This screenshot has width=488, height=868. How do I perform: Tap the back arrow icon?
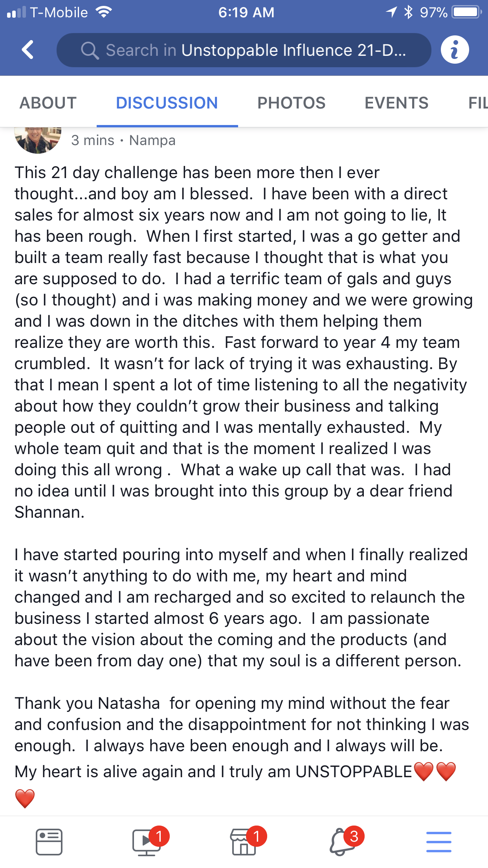point(28,50)
